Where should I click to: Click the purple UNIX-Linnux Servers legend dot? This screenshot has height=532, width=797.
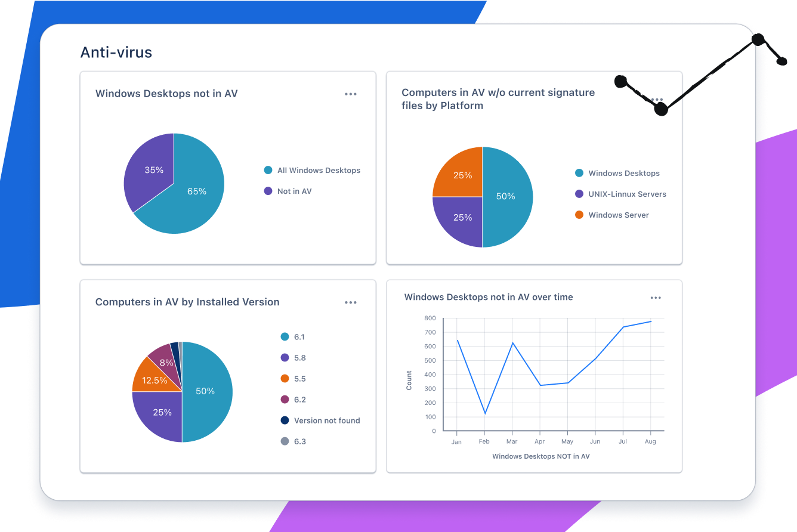tap(579, 194)
